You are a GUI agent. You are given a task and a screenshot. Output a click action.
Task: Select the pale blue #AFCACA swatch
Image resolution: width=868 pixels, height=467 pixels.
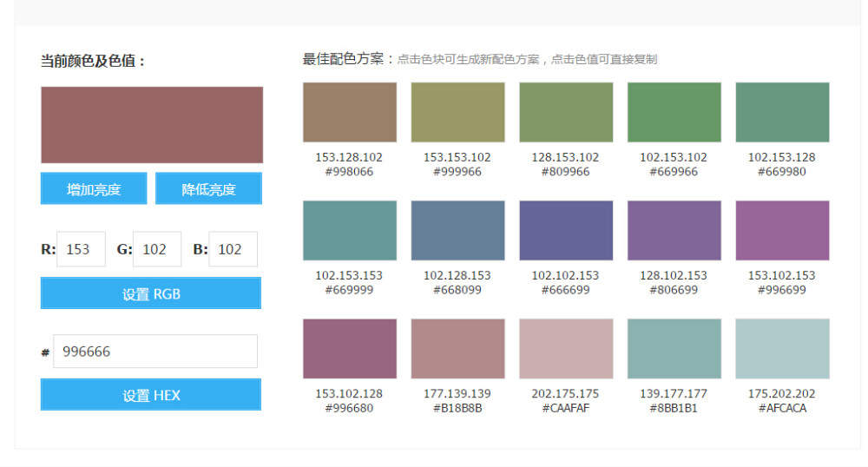[x=782, y=348]
